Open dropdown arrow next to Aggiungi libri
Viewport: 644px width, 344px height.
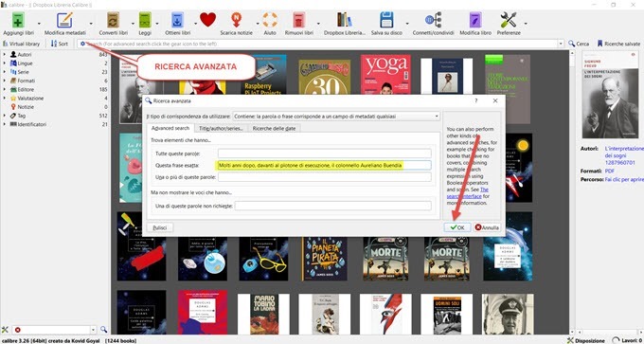click(39, 24)
